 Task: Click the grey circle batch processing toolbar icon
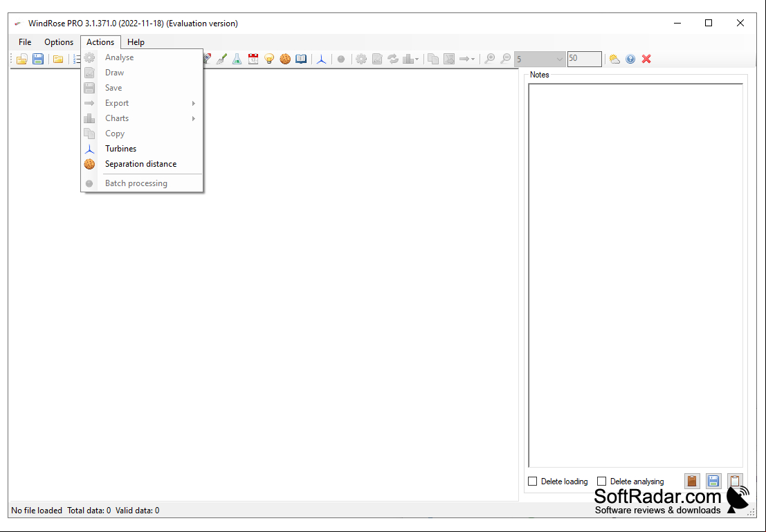pos(341,59)
